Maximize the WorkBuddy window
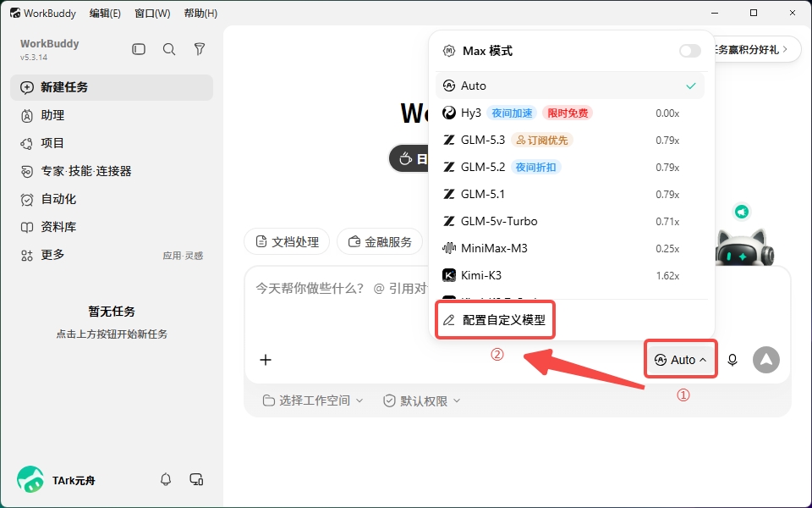Screen dimensions: 812x508 click(754, 13)
